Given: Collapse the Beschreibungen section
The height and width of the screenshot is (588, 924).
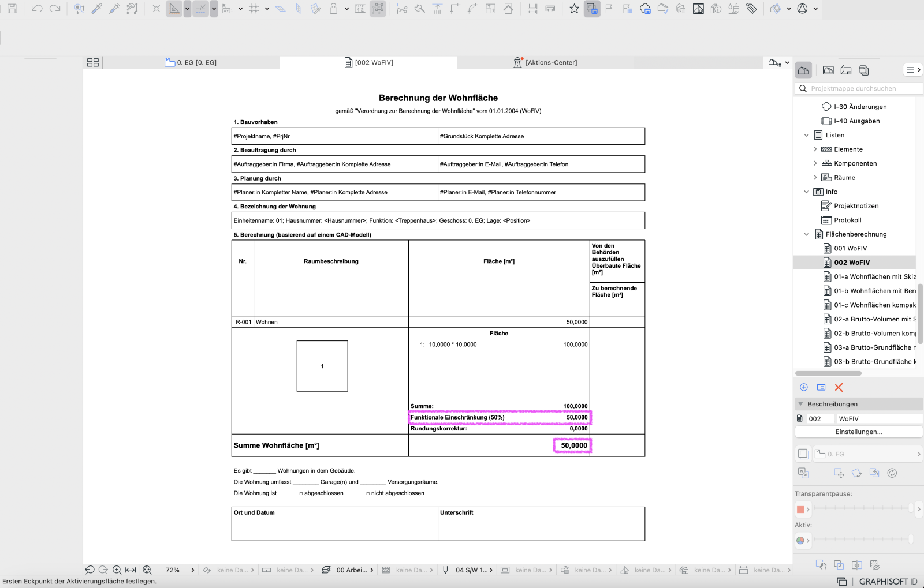Looking at the screenshot, I should (800, 404).
